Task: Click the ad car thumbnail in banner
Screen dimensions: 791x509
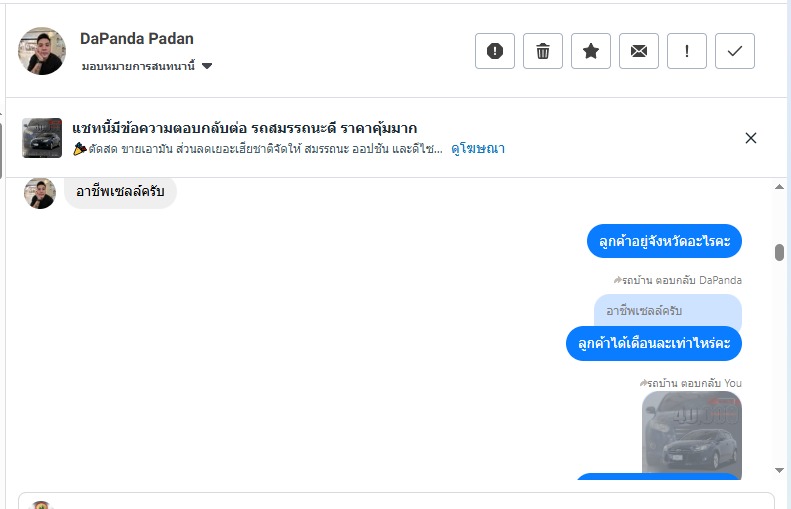Action: [x=42, y=138]
